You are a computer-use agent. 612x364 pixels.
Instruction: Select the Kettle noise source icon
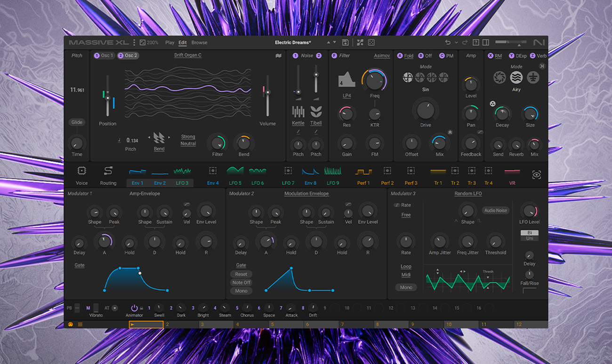(x=298, y=111)
